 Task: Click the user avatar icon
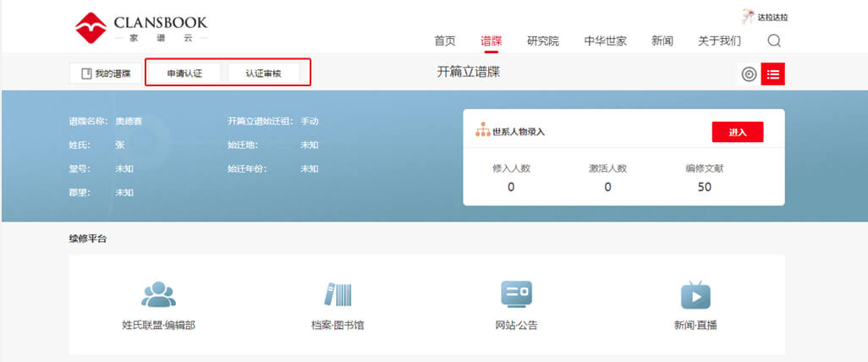pos(747,16)
